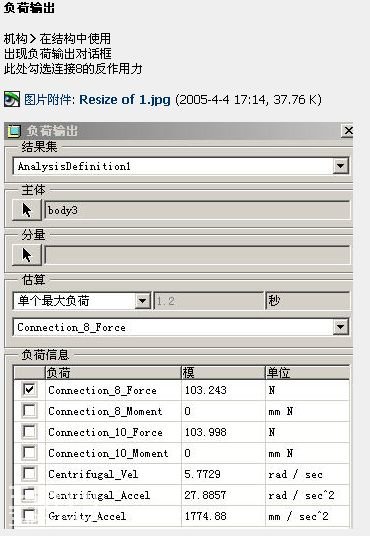
Task: Select the Centrifugal_Vel row label
Action: click(93, 474)
